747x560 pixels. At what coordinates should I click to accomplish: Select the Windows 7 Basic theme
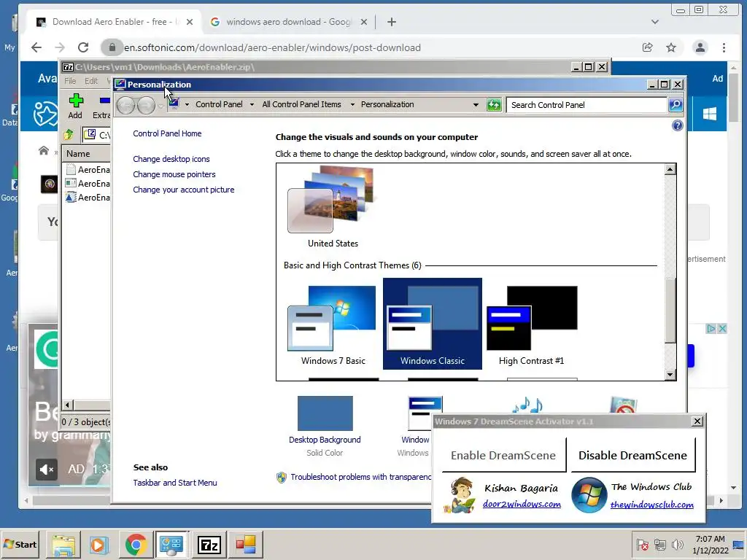[333, 326]
